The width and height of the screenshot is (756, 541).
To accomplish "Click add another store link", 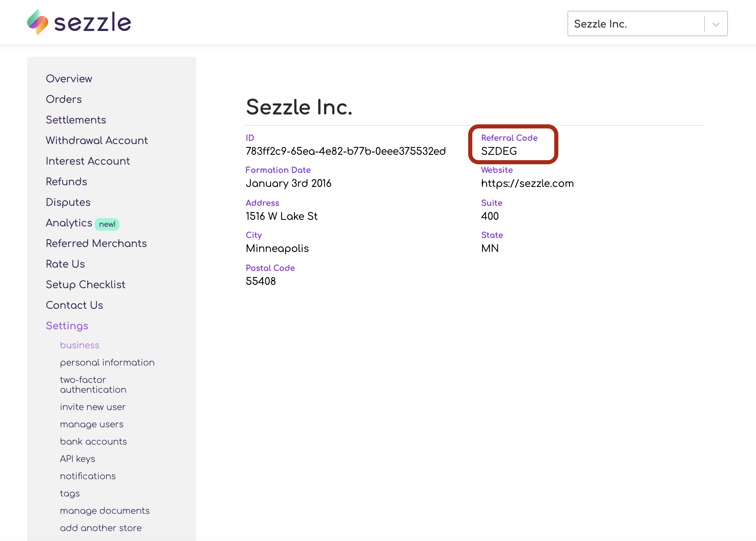I will (101, 528).
